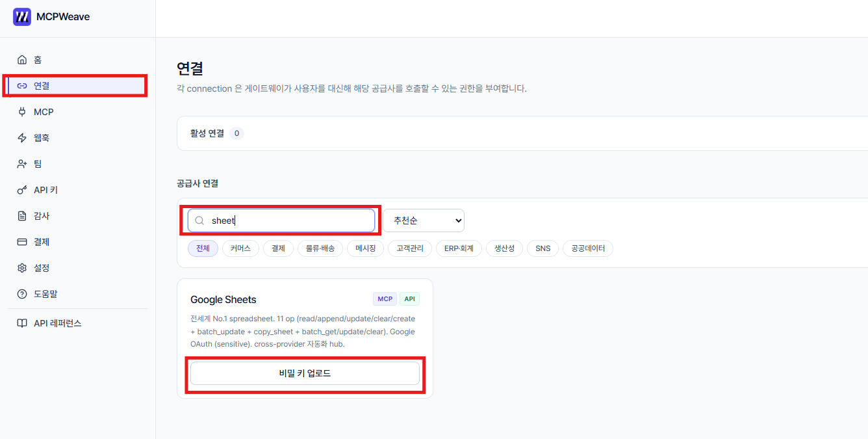Filter providers by 커머스

(x=240, y=248)
